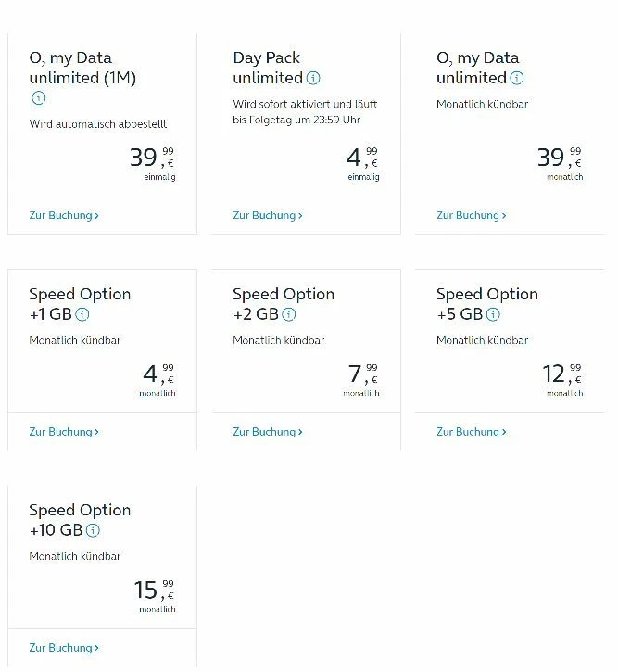
Task: Click Zur Buchung for O2 my Data unlimited (1M)
Action: coord(64,215)
